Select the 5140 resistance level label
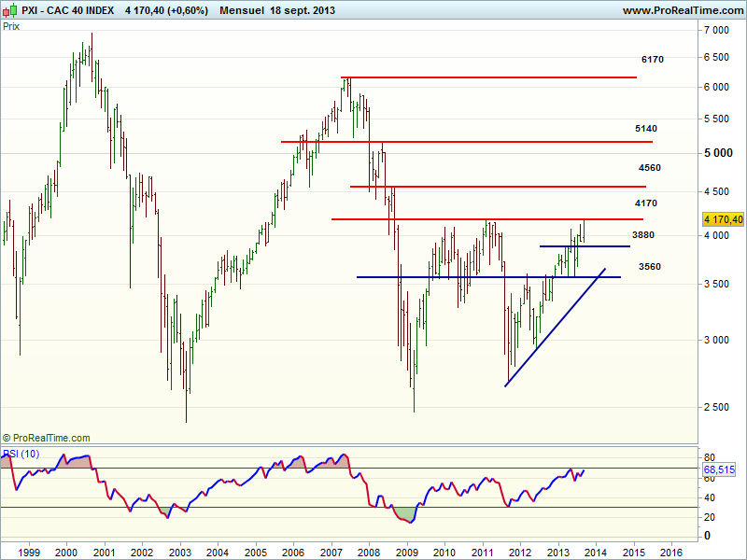 pos(645,129)
